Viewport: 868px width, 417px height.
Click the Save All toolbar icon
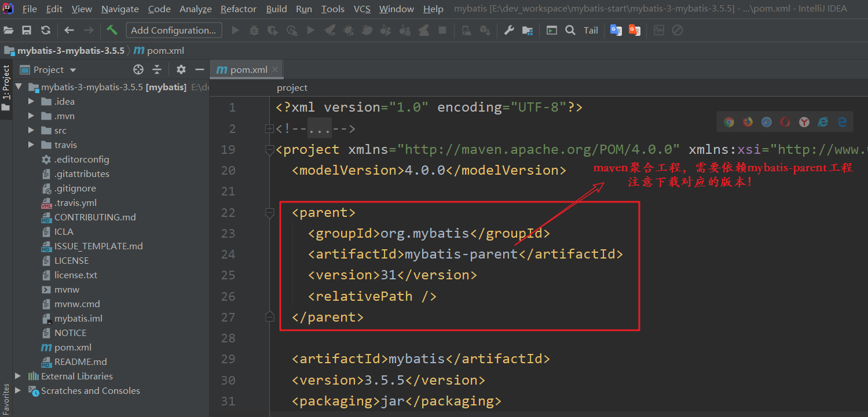pyautogui.click(x=27, y=30)
